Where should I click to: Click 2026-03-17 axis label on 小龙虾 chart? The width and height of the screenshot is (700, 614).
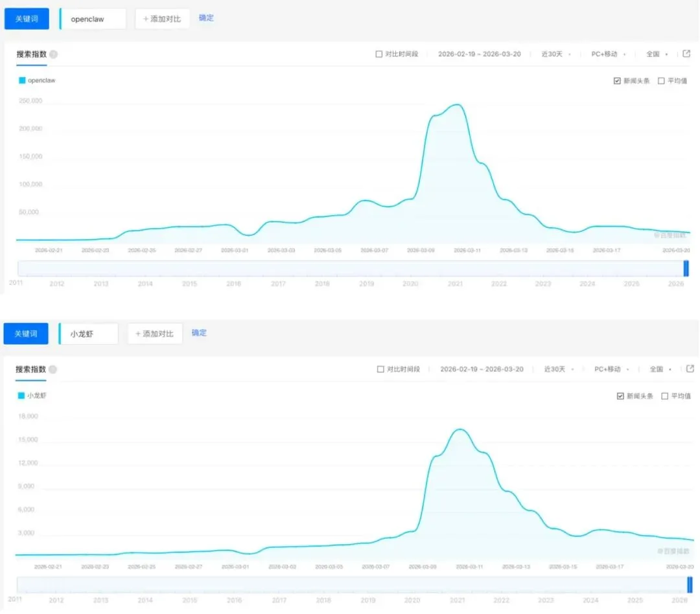610,567
